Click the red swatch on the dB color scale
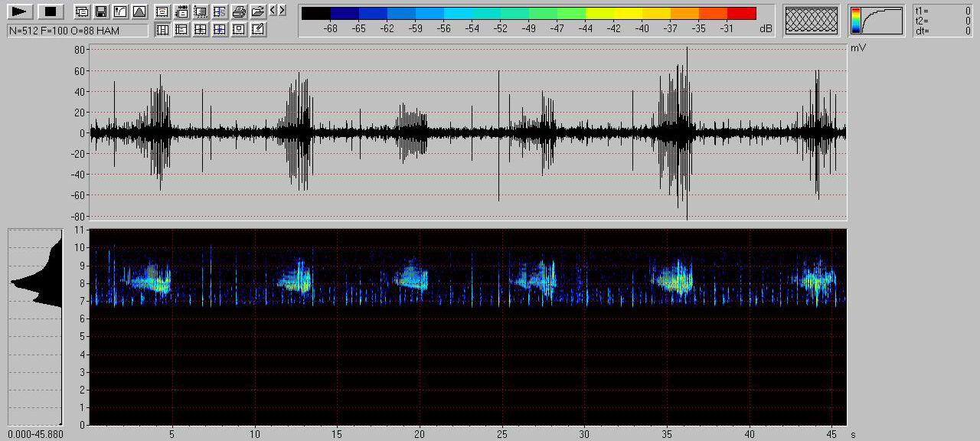Screen dimensions: 980x441 (x=741, y=13)
